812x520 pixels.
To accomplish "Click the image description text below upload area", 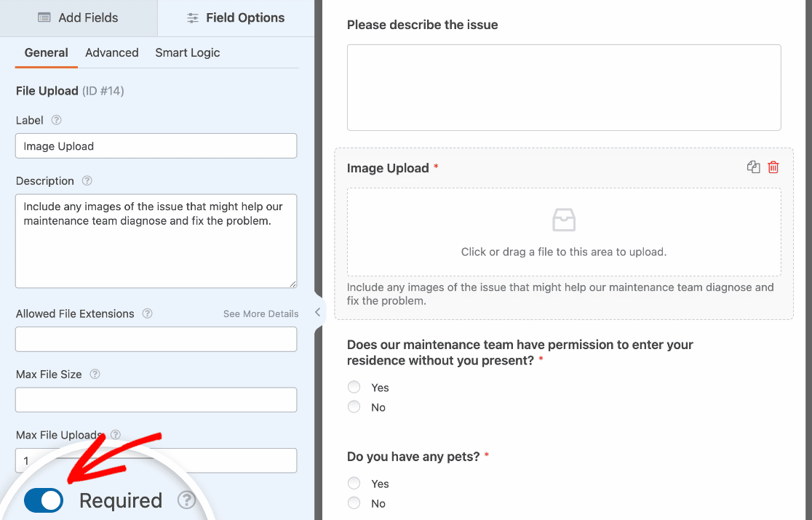I will (560, 294).
